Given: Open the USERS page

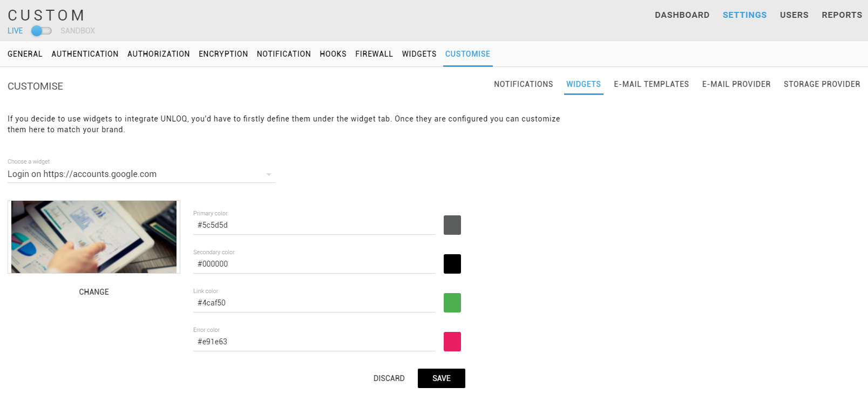Looking at the screenshot, I should point(794,15).
